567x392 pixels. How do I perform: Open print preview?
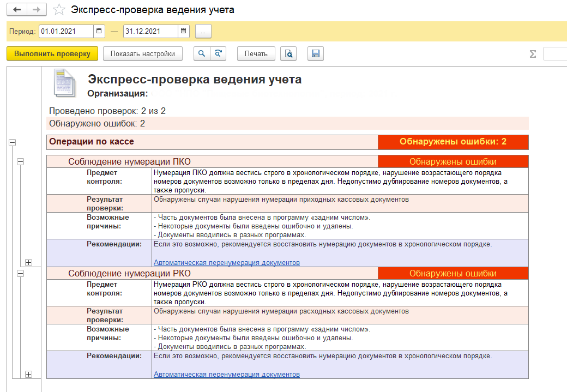pos(288,53)
